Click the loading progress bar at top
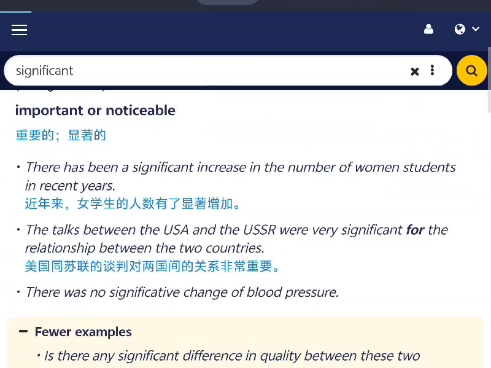Screen dimensions: 491x368 coord(16,12)
